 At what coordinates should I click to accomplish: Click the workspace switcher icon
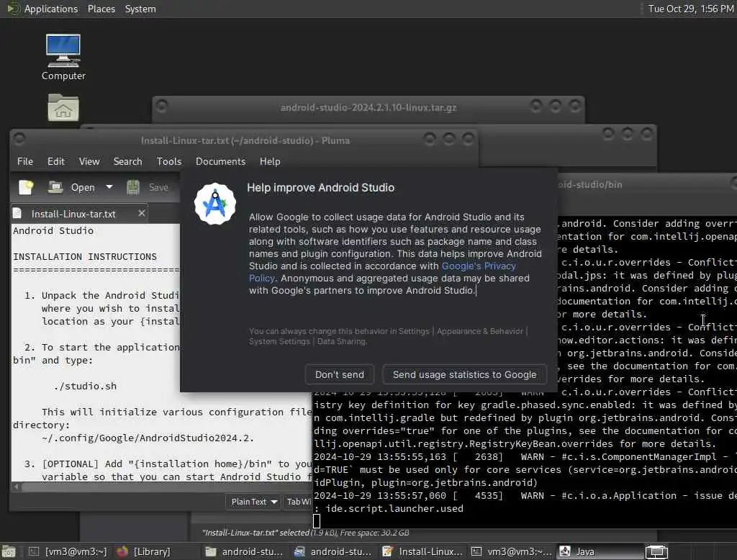click(x=656, y=551)
